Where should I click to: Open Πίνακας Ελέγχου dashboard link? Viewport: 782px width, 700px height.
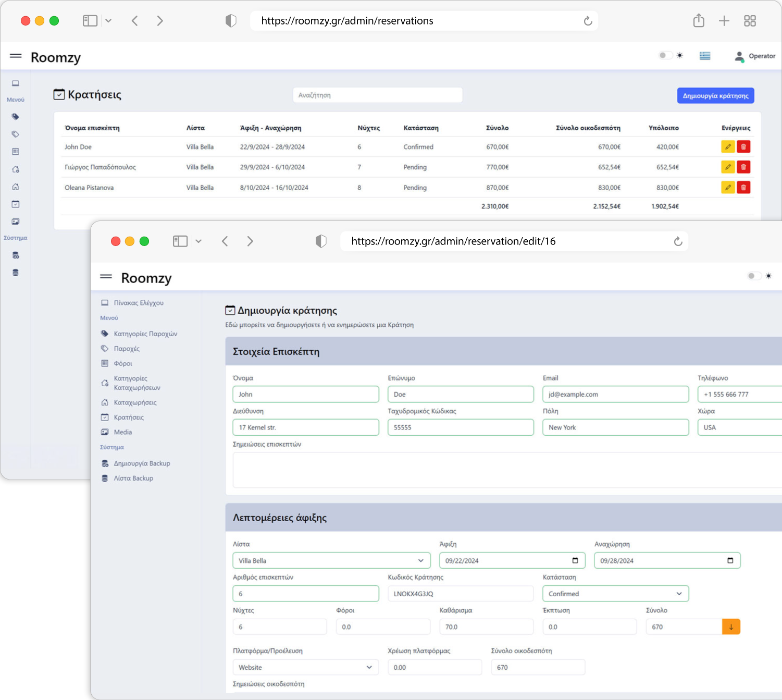point(139,303)
